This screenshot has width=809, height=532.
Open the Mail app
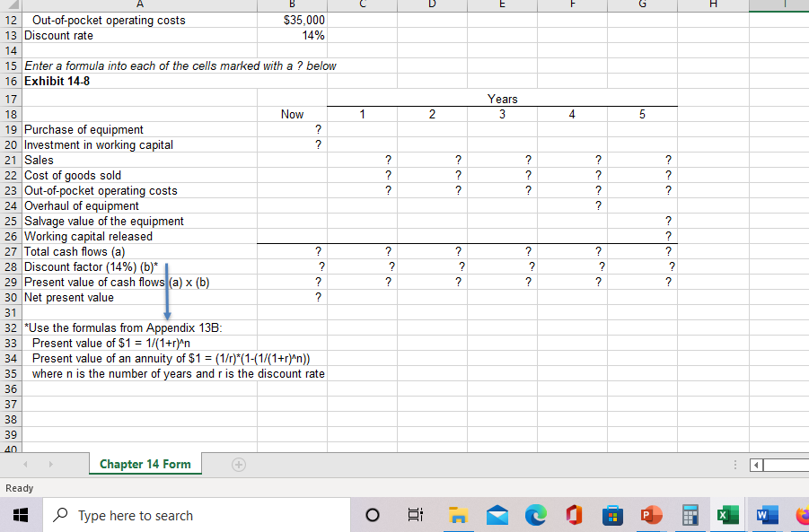click(497, 515)
